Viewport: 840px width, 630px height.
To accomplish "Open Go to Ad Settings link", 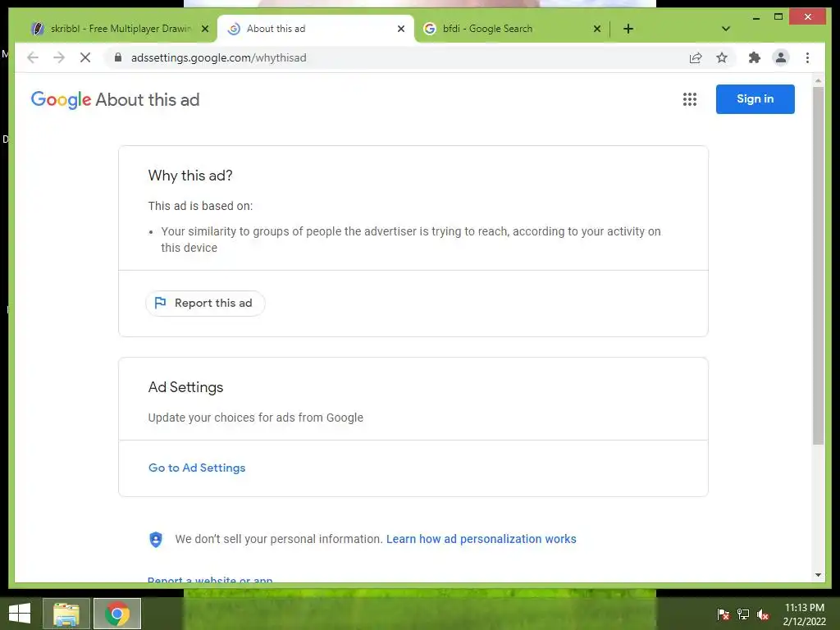I will 197,468.
